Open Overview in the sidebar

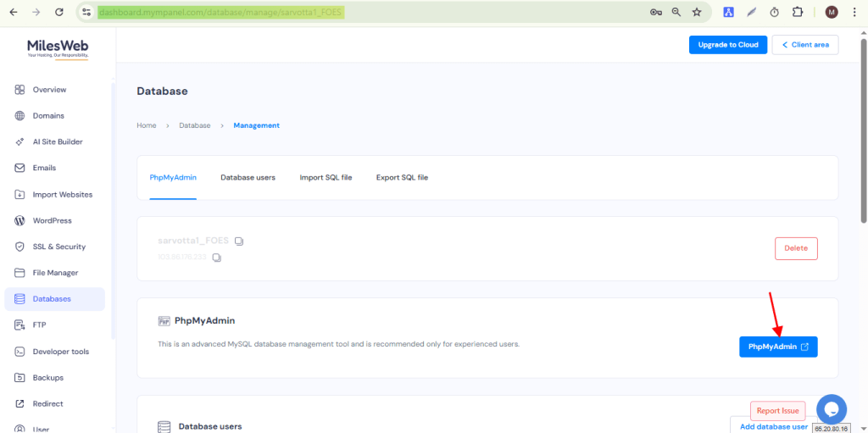coord(49,90)
